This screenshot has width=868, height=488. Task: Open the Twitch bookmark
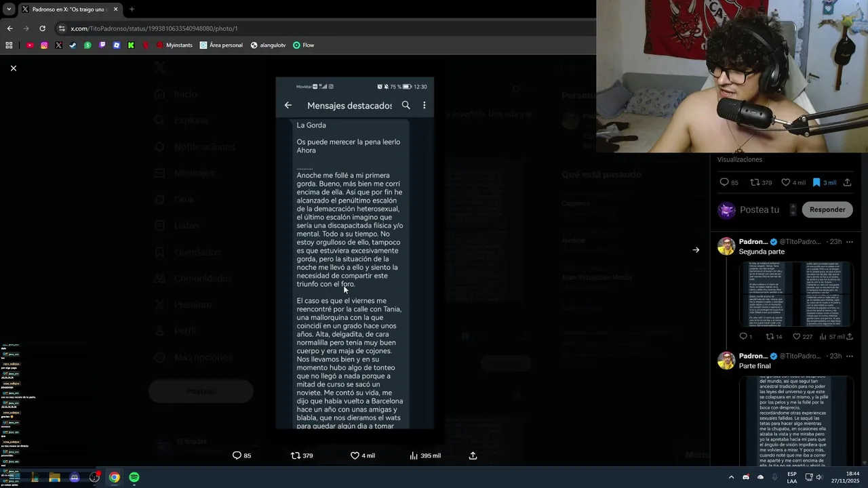[x=102, y=45]
